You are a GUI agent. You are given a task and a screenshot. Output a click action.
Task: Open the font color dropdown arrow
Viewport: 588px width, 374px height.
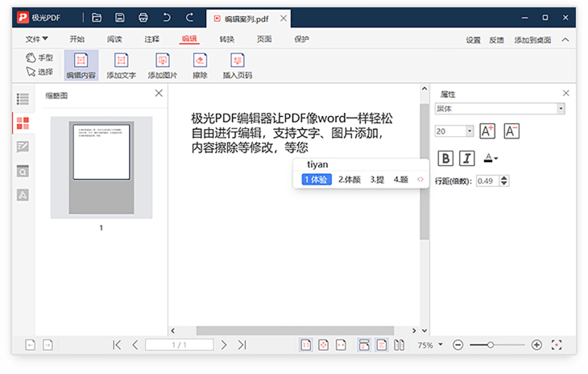(495, 158)
